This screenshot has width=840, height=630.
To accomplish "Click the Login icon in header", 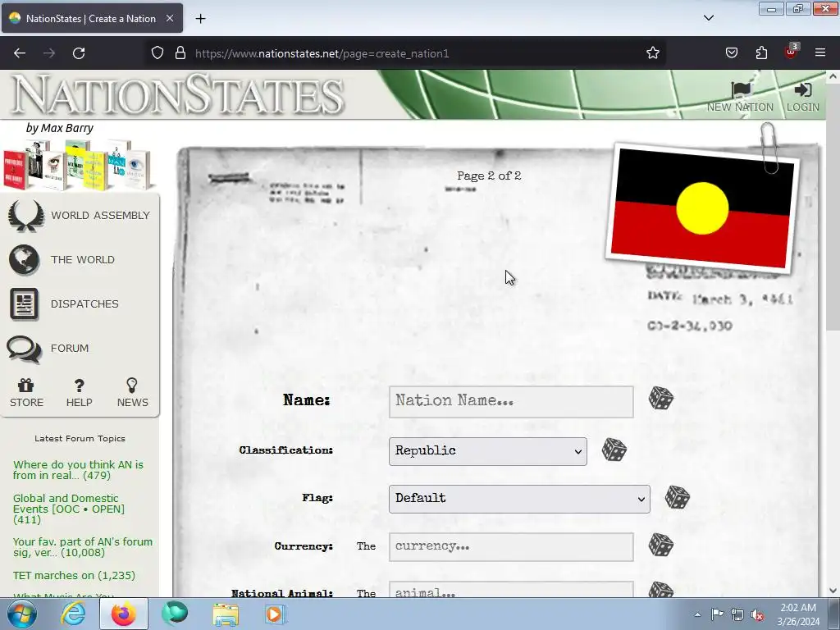I will (x=802, y=97).
